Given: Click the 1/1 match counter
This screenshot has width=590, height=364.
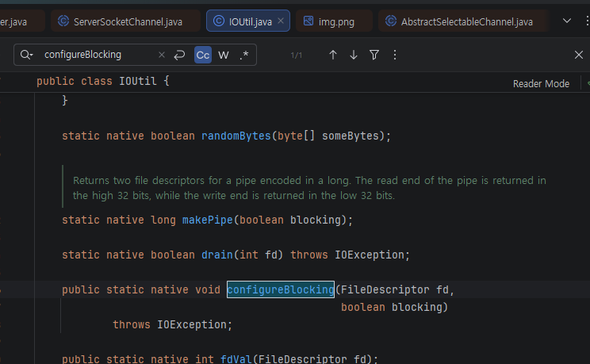Looking at the screenshot, I should (x=297, y=56).
